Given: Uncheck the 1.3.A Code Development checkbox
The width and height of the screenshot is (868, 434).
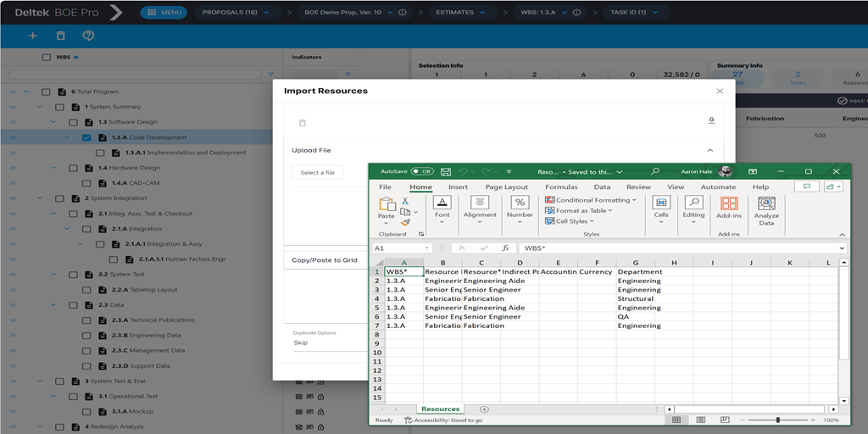Looking at the screenshot, I should point(86,137).
